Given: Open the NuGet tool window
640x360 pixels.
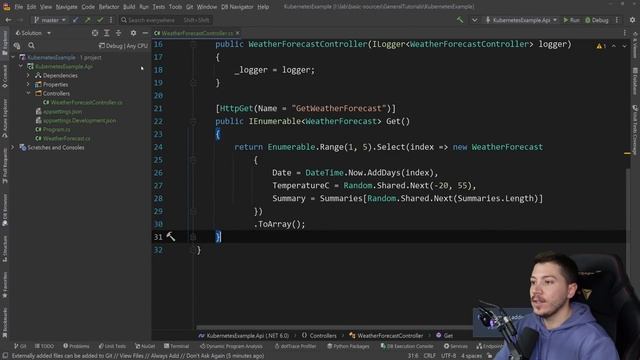Looking at the screenshot, I should click(145, 346).
